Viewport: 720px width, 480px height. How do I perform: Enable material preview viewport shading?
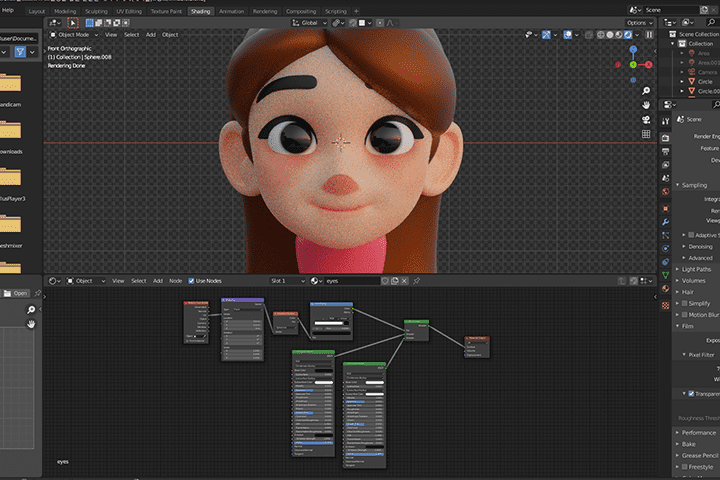619,35
